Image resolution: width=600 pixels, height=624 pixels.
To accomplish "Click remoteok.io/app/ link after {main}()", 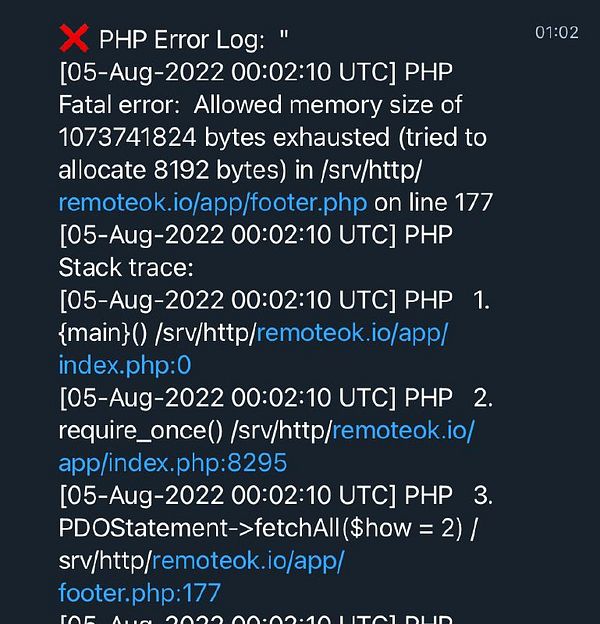I will coord(352,333).
